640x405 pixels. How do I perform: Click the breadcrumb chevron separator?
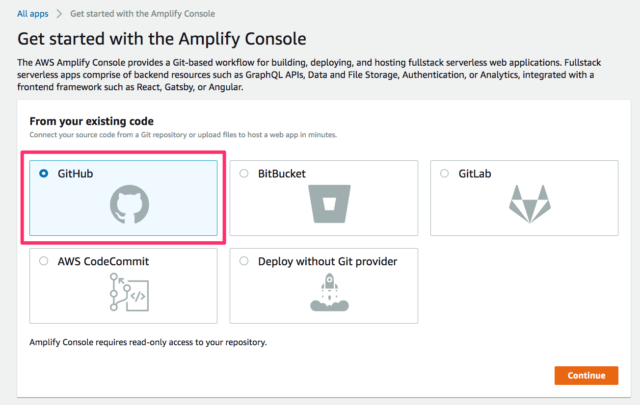[59, 14]
